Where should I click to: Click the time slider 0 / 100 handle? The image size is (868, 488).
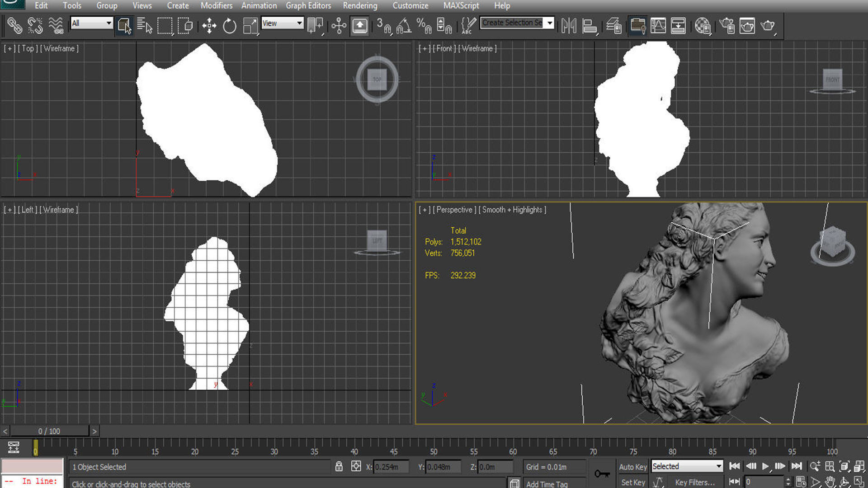point(49,431)
